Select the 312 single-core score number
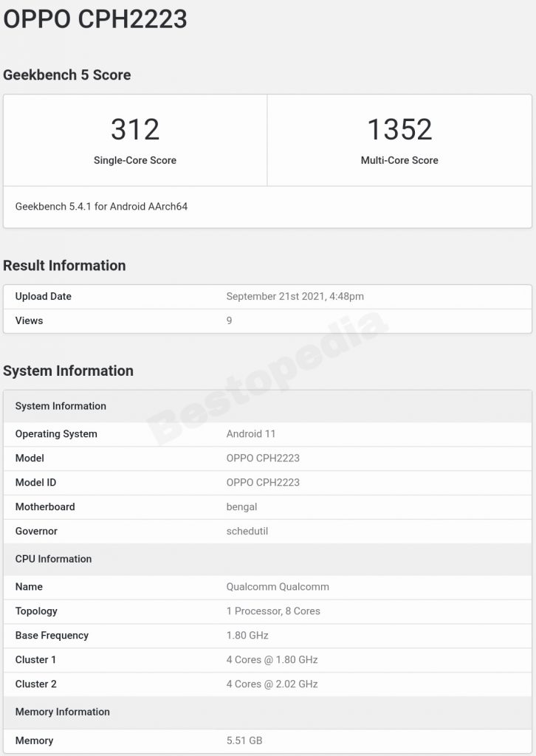The width and height of the screenshot is (536, 756). coord(135,129)
